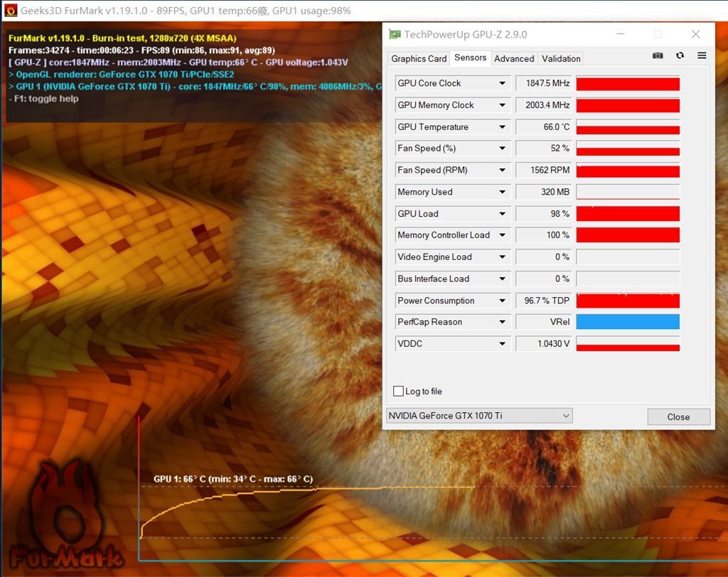The height and width of the screenshot is (577, 728).
Task: Click the OpenGL renderer line in FurMark
Action: (x=121, y=75)
